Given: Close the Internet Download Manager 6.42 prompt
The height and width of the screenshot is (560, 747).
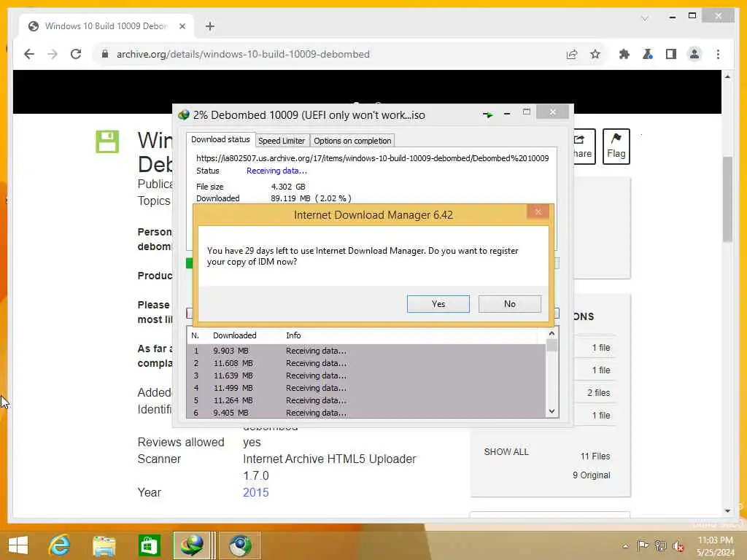Looking at the screenshot, I should coord(538,212).
